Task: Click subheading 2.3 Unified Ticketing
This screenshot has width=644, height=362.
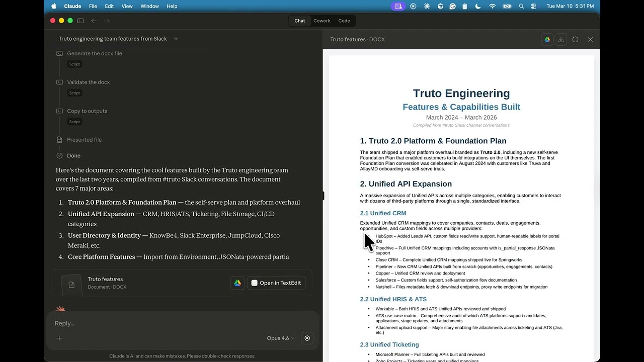Action: pos(389,344)
